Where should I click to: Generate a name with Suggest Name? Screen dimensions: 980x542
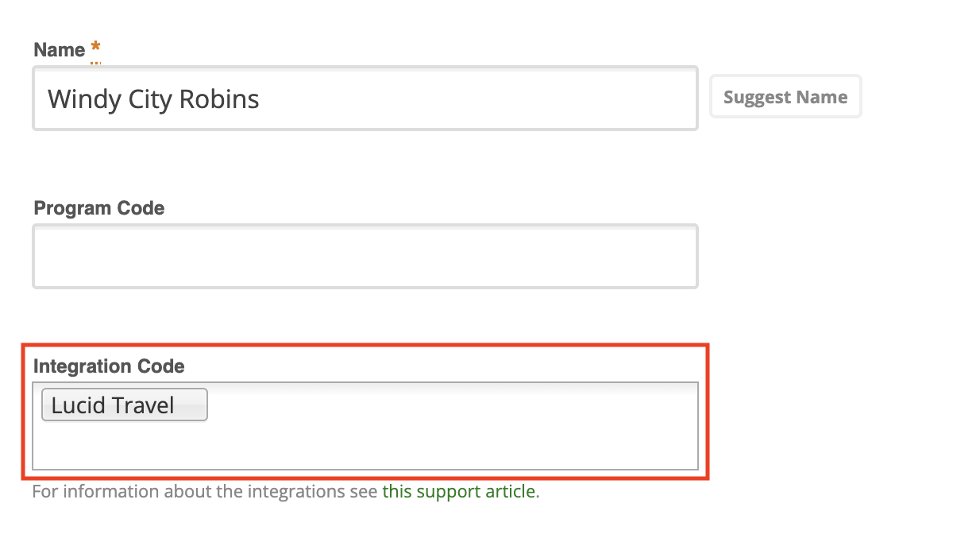click(785, 97)
